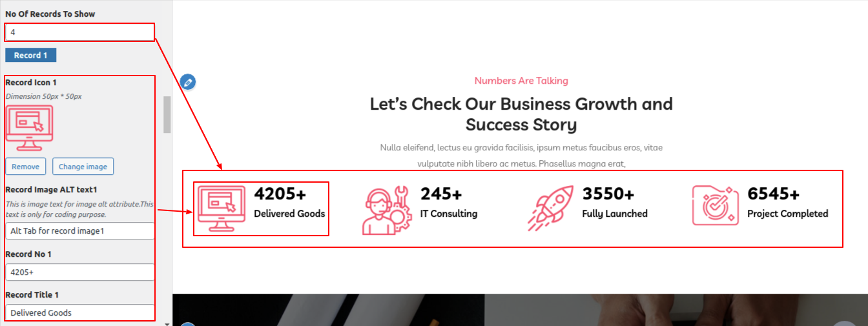Viewport: 868px width, 326px height.
Task: Click the blue pencil edit shortcut icon
Action: point(187,82)
